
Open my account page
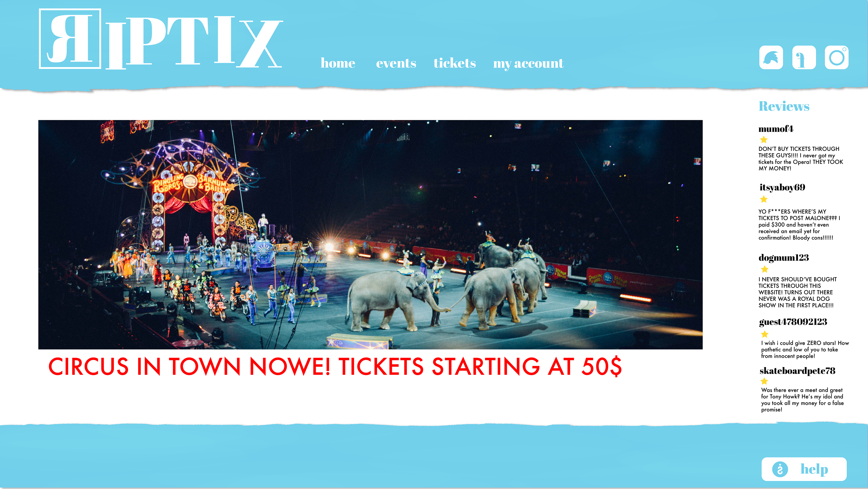click(528, 64)
